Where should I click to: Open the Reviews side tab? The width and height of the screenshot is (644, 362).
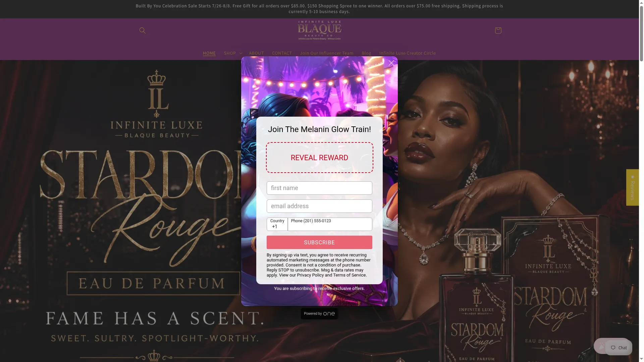point(632,187)
